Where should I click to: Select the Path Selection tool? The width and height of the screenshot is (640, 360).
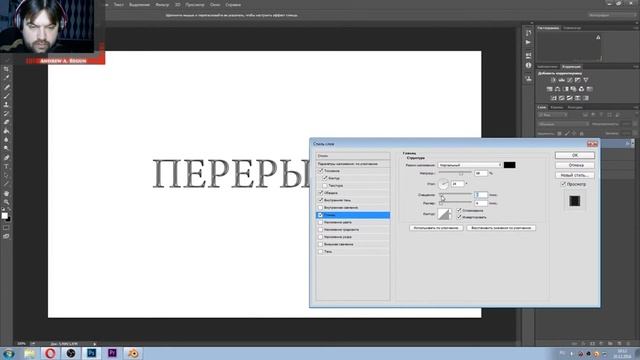point(6,176)
